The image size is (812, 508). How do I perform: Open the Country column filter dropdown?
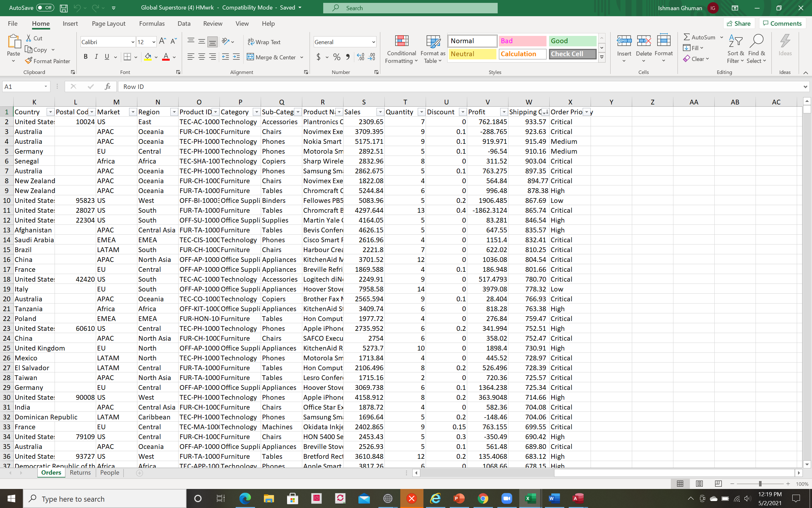point(50,112)
